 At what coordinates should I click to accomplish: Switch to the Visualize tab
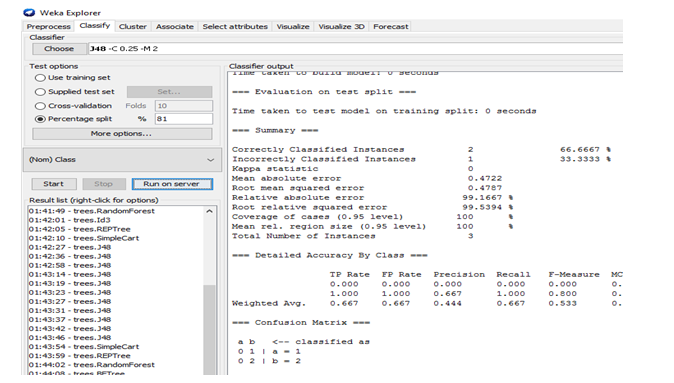293,26
